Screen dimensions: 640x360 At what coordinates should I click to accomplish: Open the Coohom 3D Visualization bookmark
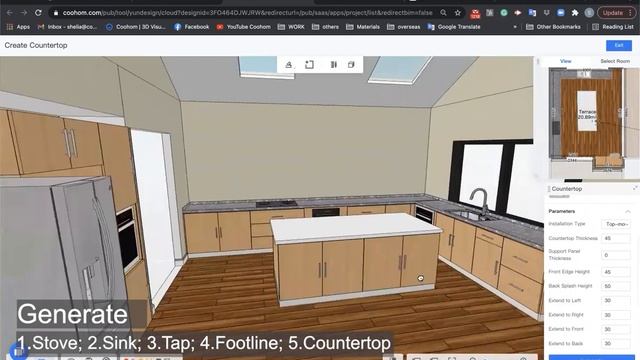(136, 27)
